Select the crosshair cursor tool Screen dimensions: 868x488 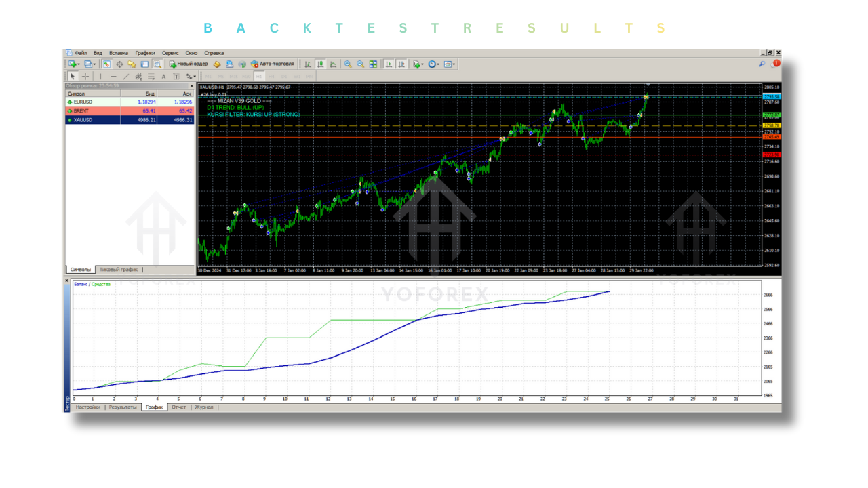(x=85, y=77)
